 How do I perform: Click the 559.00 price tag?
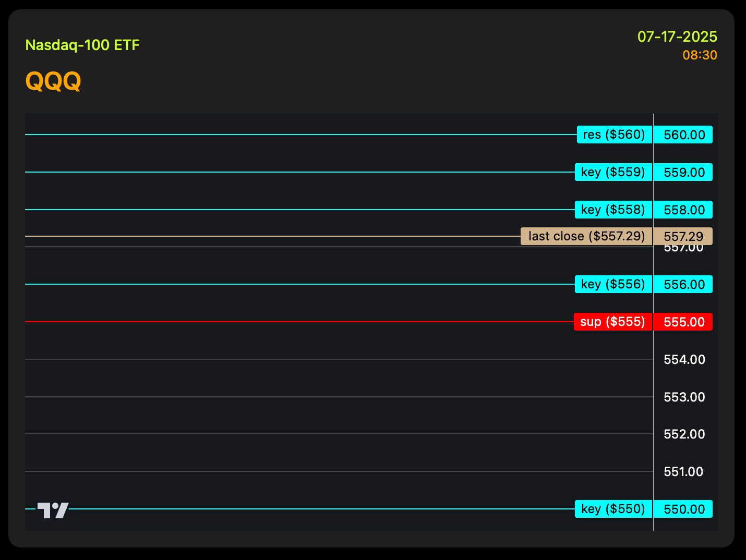[x=683, y=173]
